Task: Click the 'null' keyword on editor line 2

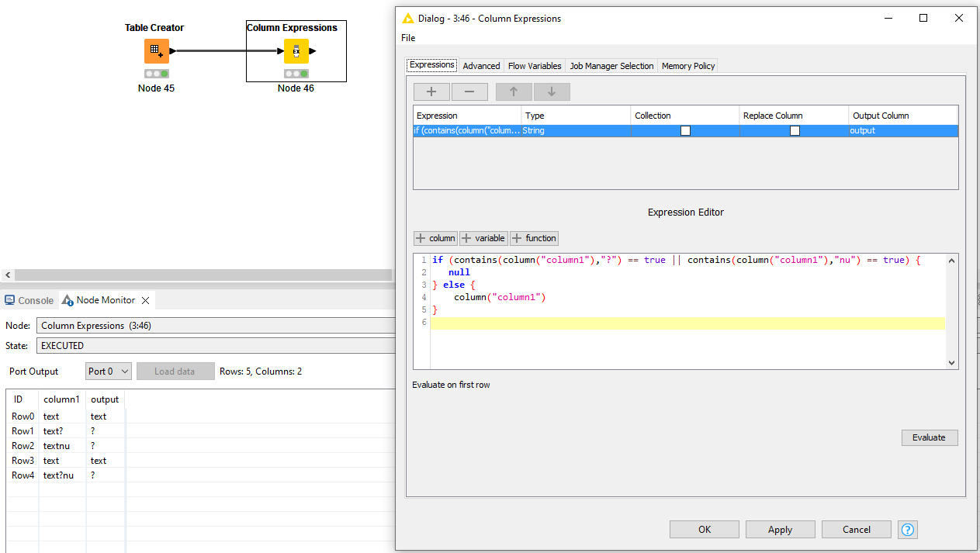Action: pos(459,272)
